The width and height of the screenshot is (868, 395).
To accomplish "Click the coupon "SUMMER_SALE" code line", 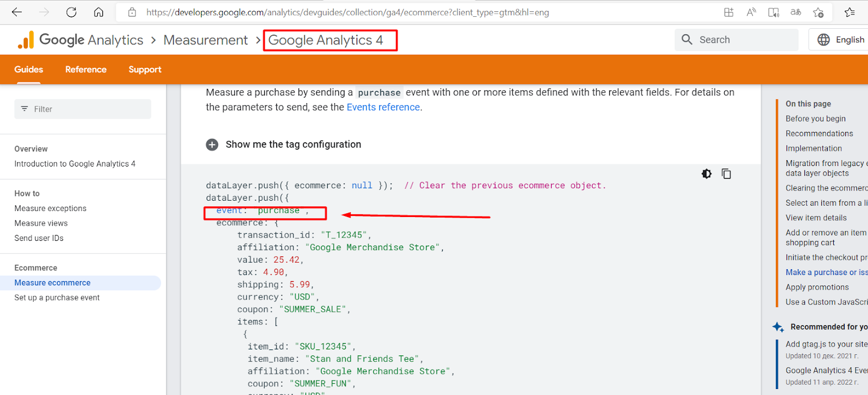I will coord(294,309).
